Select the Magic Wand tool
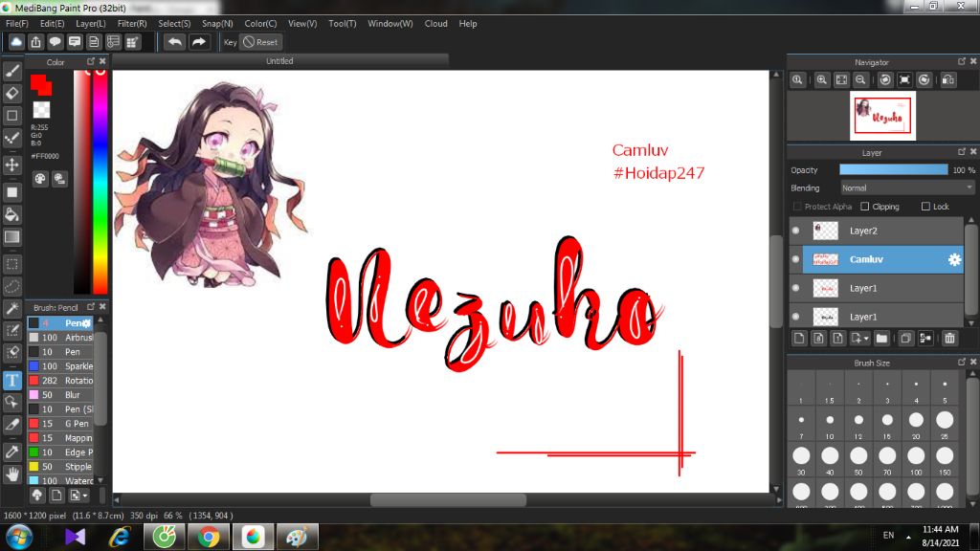The image size is (980, 551). coord(12,308)
